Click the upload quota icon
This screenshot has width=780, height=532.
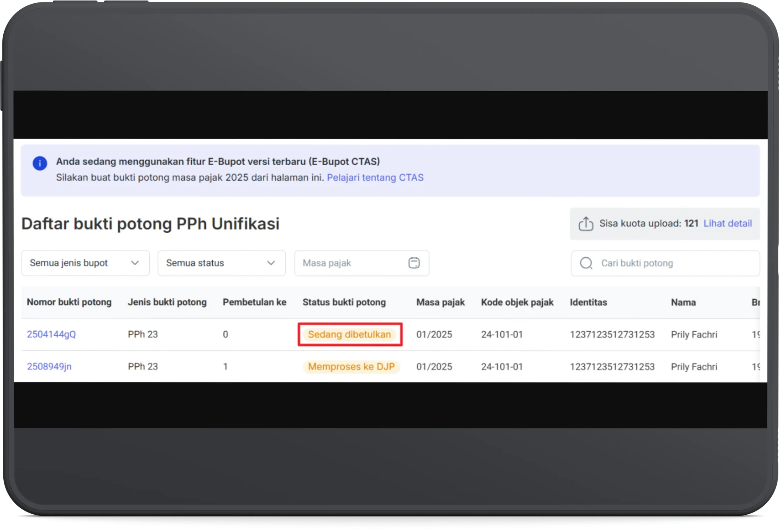pos(586,224)
